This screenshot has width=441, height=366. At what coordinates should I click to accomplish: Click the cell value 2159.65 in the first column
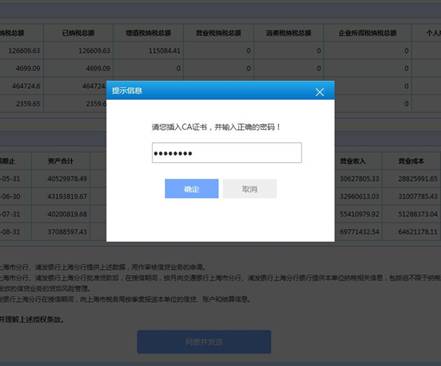click(28, 104)
